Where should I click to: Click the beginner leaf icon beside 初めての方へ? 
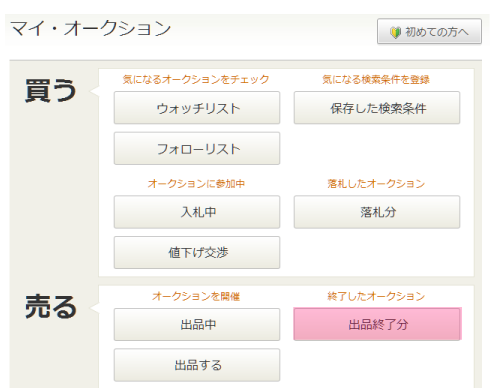click(395, 32)
